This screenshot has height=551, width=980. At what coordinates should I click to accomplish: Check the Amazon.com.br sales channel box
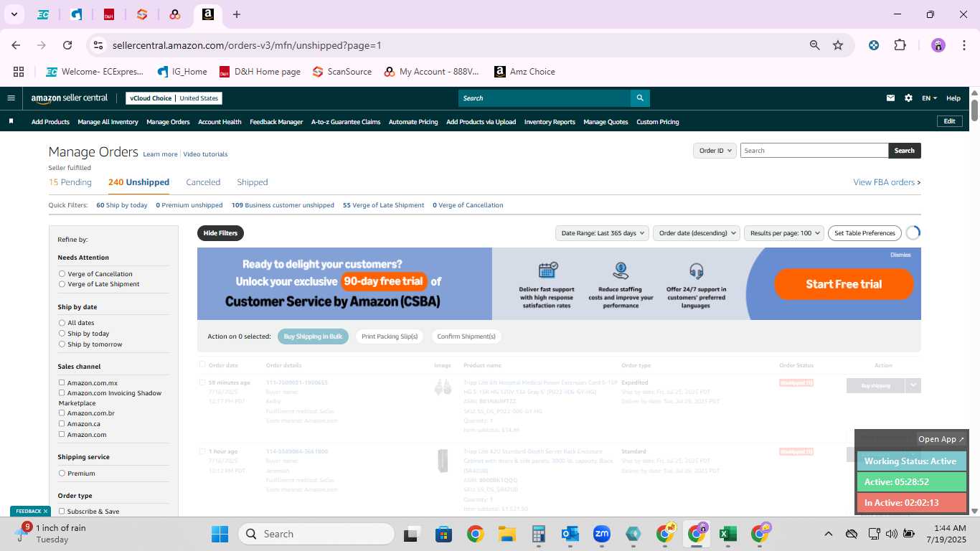point(62,413)
